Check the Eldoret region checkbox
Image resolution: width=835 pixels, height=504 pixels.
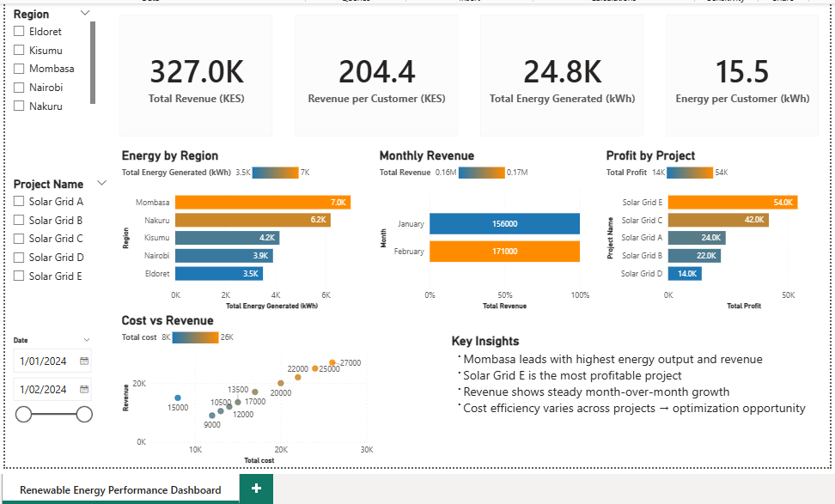(x=19, y=32)
